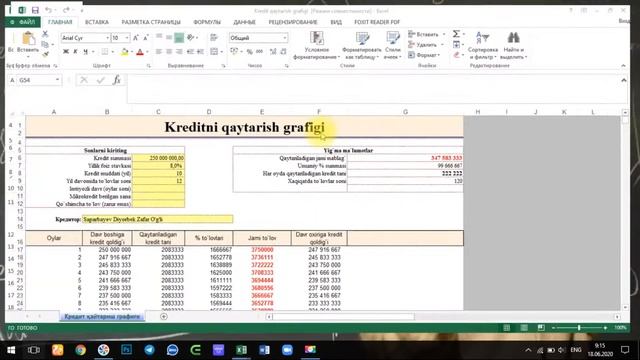The height and width of the screenshot is (360, 640).
Task: Click the AutoSum sigma icon
Action: [456, 34]
